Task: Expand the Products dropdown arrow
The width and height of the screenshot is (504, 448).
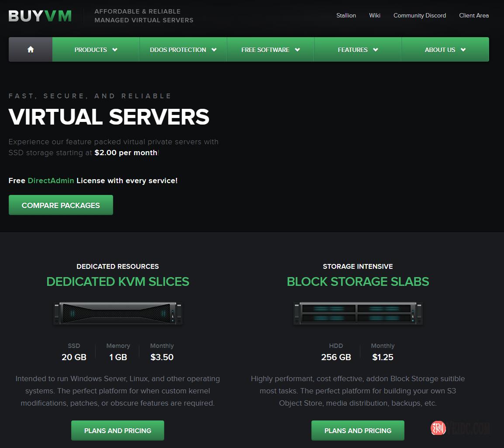Action: point(115,50)
